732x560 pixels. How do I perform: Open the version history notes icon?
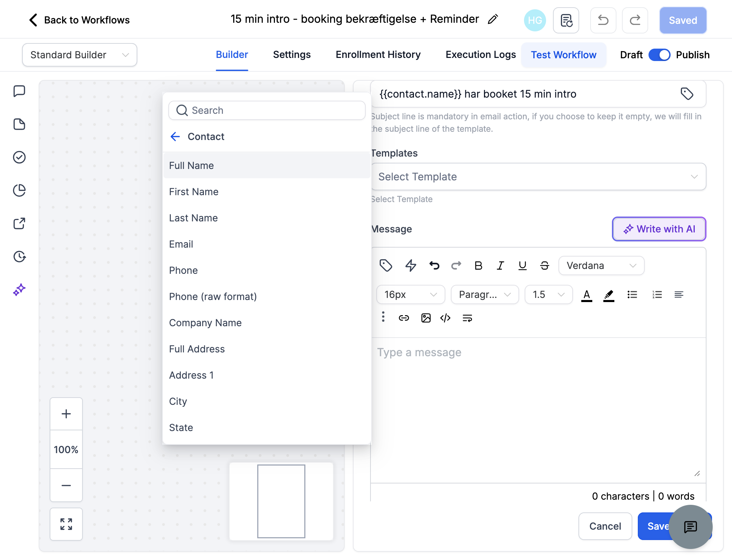[566, 20]
